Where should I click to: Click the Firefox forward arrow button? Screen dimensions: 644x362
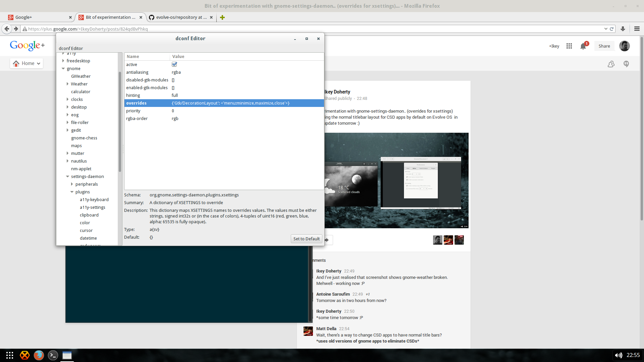[16, 29]
